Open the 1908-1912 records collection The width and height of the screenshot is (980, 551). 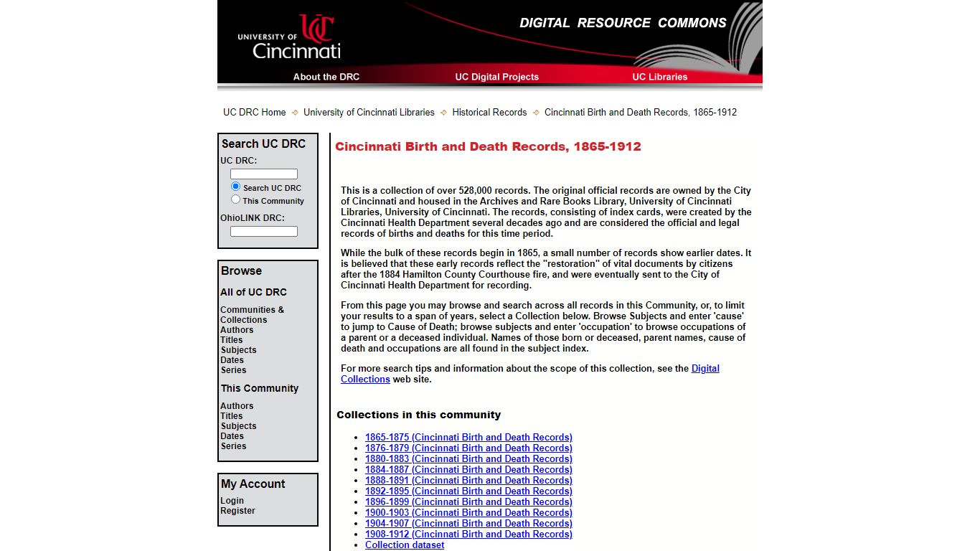coord(468,534)
